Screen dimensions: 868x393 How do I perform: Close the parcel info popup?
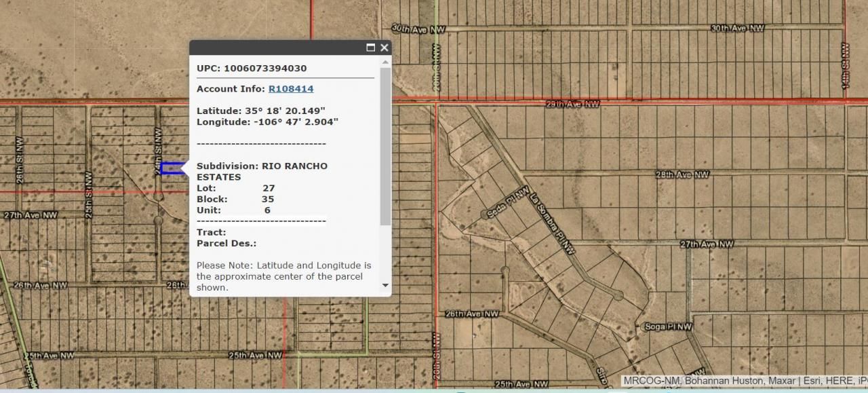pos(384,48)
